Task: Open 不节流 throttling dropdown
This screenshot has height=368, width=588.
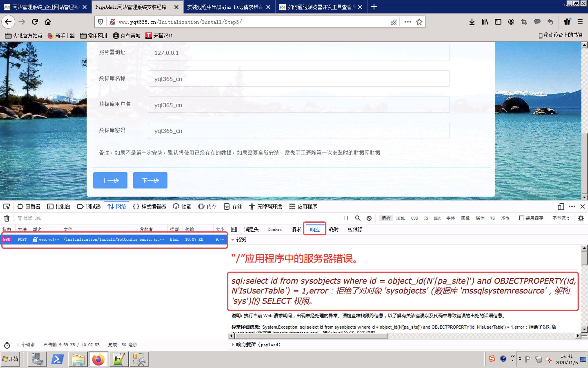Action: tap(561, 218)
